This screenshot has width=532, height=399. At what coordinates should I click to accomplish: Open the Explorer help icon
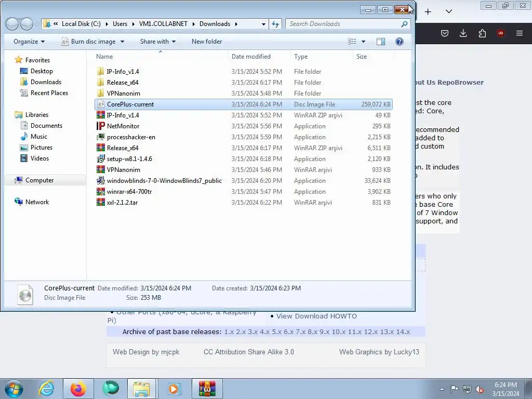click(400, 42)
